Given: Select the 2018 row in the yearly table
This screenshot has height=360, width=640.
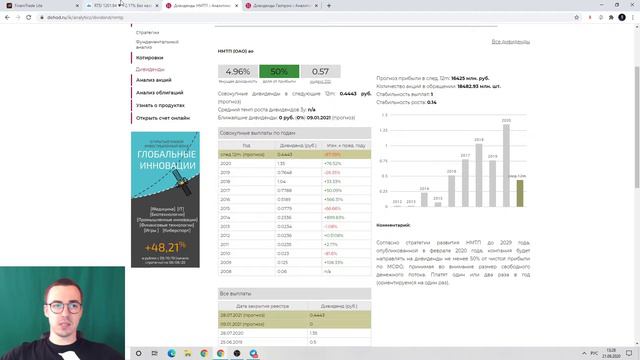Looking at the screenshot, I should coord(295,182).
